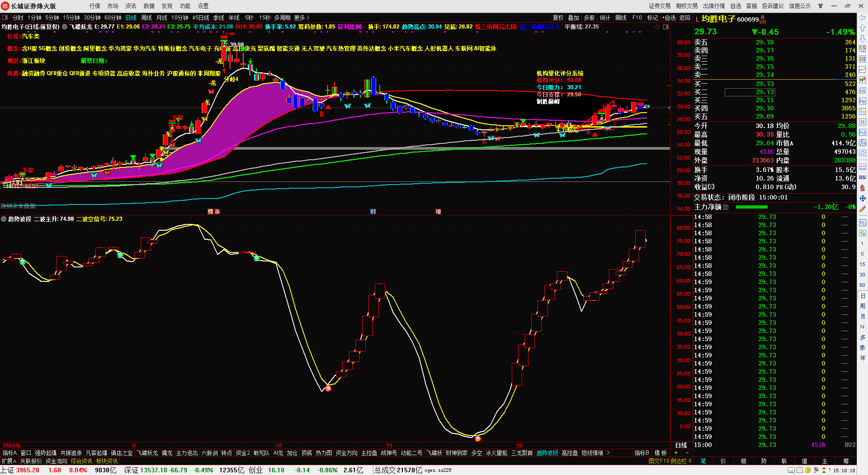This screenshot has width=868, height=475.
Task: Click the chart panel maximize icon top right
Action: [665, 27]
